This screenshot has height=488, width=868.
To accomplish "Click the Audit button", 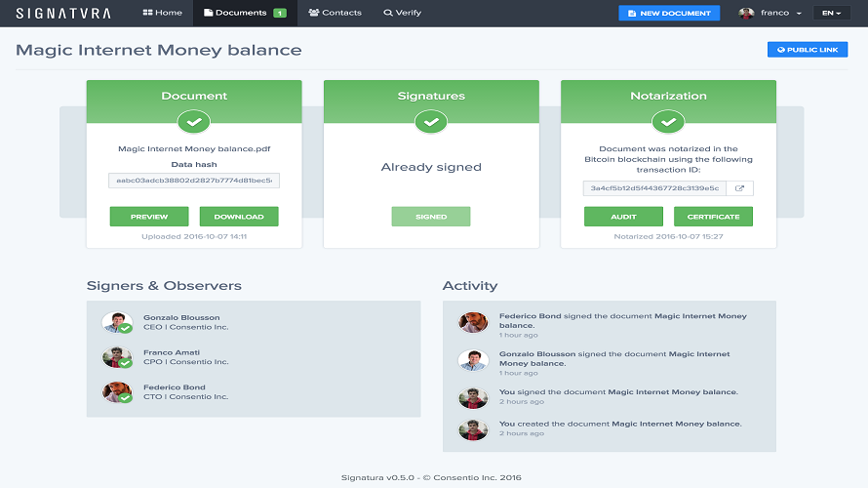I will 623,217.
